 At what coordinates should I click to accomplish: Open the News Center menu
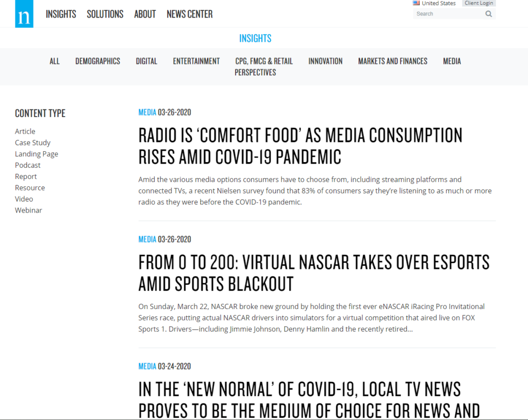190,14
